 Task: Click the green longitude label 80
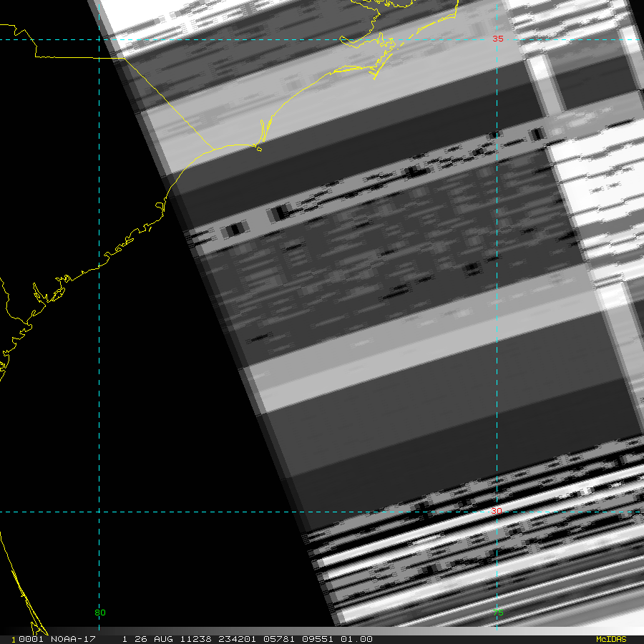(99, 613)
